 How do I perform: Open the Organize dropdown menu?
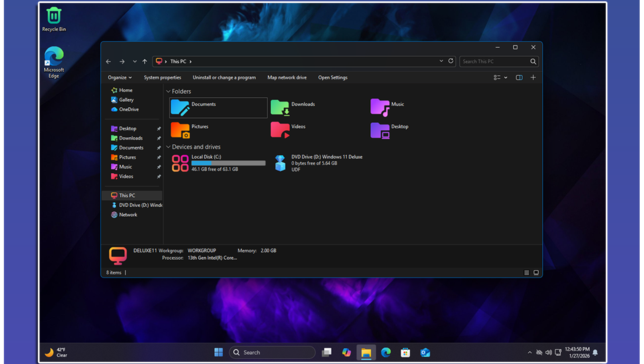click(120, 78)
